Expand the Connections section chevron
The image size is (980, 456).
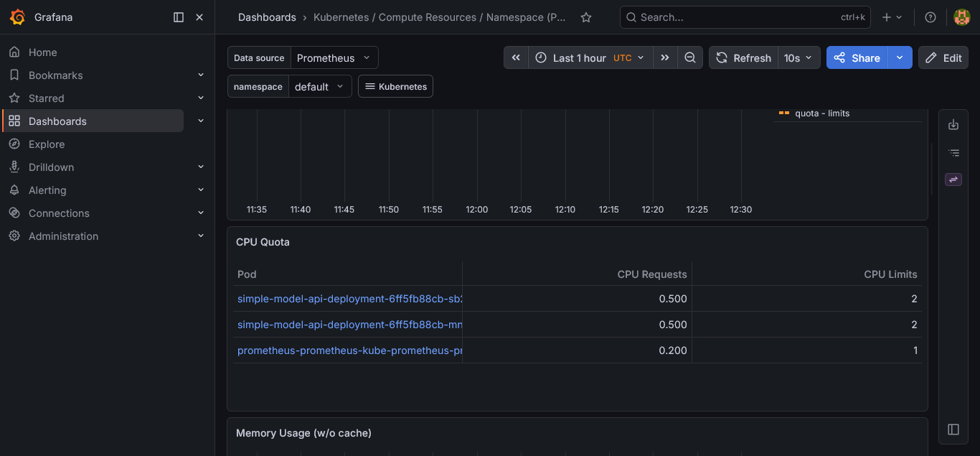coord(201,213)
